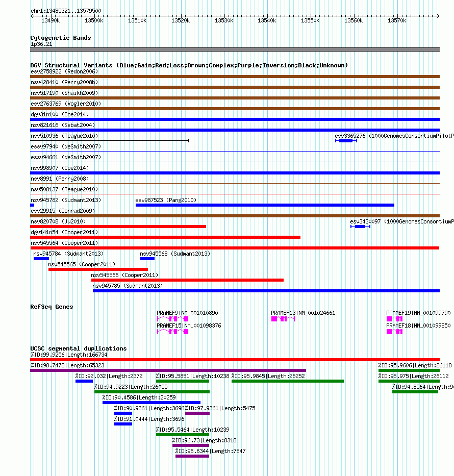The image size is (454, 476).
Task: Select duplication %ID:94.9223 Length:26055 bar
Action: pyautogui.click(x=152, y=392)
